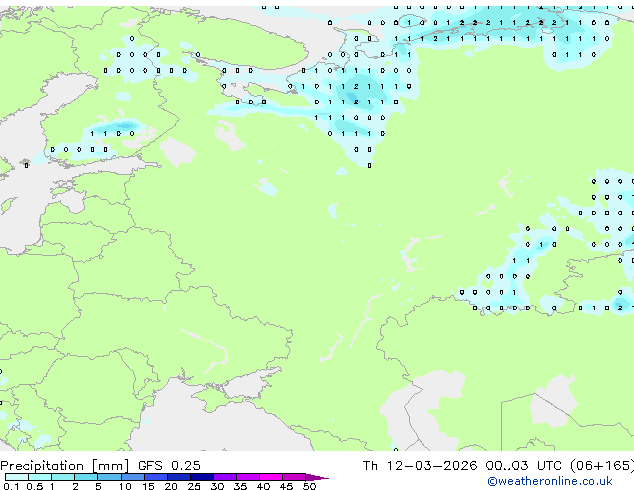The image size is (634, 490).
Task: Click the "GFS 0.25" model label
Action: 169,466
